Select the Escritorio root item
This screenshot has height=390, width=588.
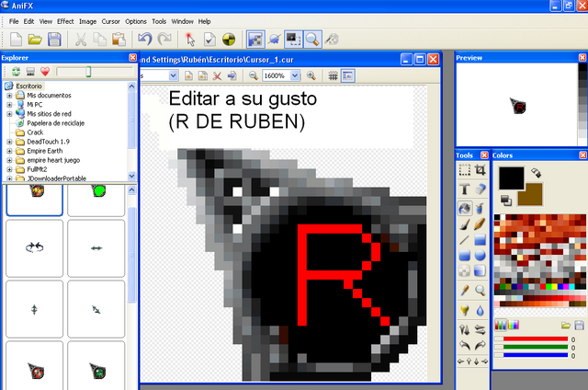coord(28,86)
